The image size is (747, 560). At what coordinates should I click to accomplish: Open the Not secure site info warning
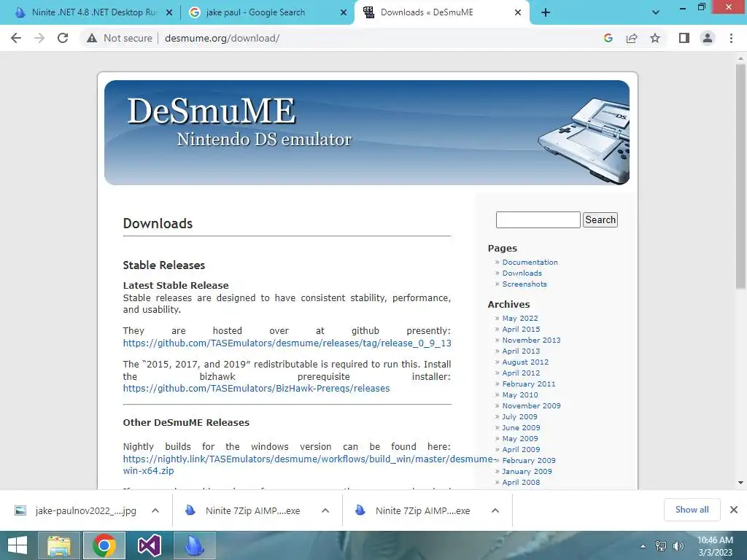click(x=119, y=38)
